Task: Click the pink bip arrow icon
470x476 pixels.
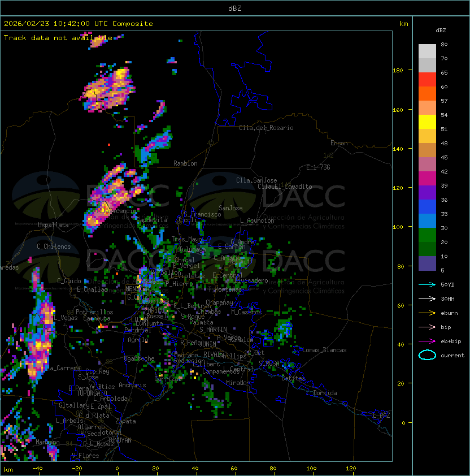Action: 427,327
